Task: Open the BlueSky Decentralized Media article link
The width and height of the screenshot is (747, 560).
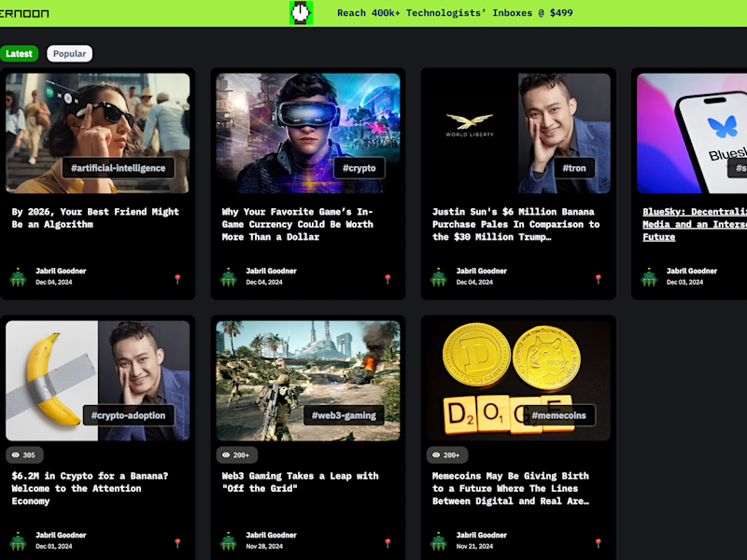Action: click(695, 224)
